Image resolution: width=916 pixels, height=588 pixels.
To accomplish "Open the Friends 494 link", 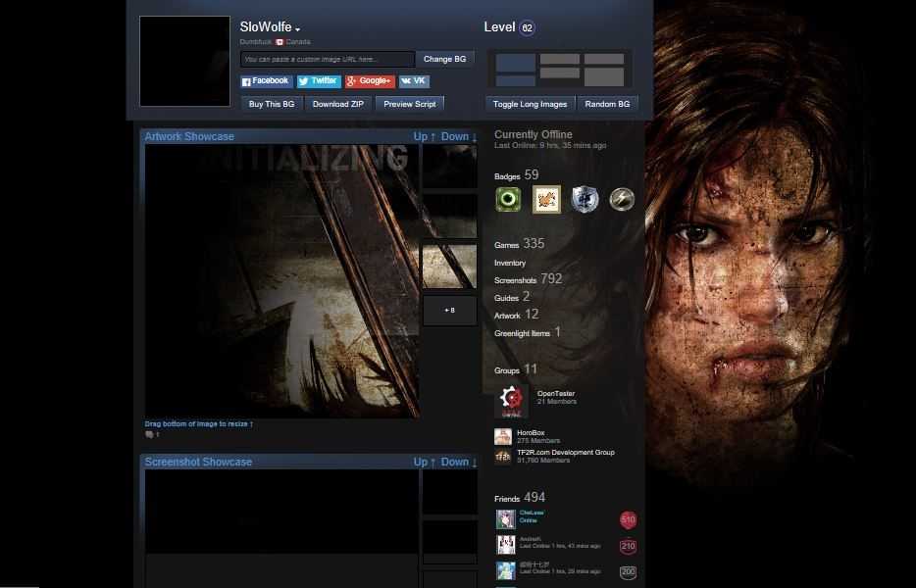I will click(x=520, y=498).
